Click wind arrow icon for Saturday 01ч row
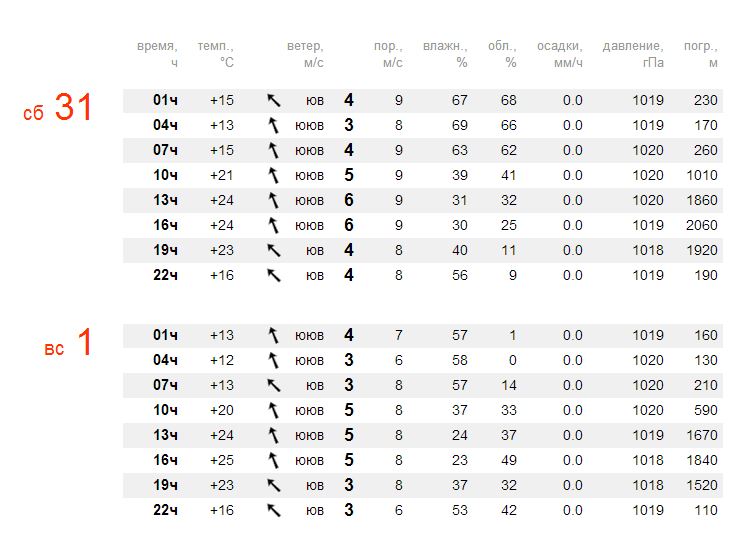756x540 pixels. [x=274, y=100]
